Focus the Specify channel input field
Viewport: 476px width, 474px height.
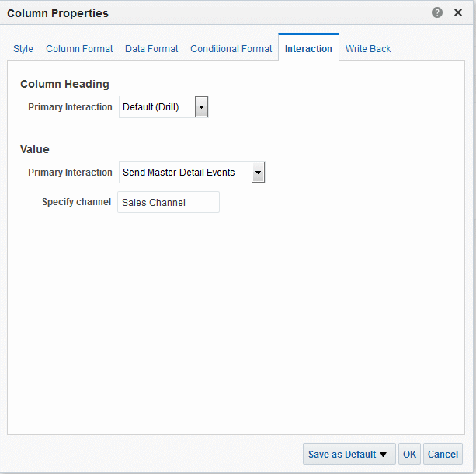[x=169, y=202]
